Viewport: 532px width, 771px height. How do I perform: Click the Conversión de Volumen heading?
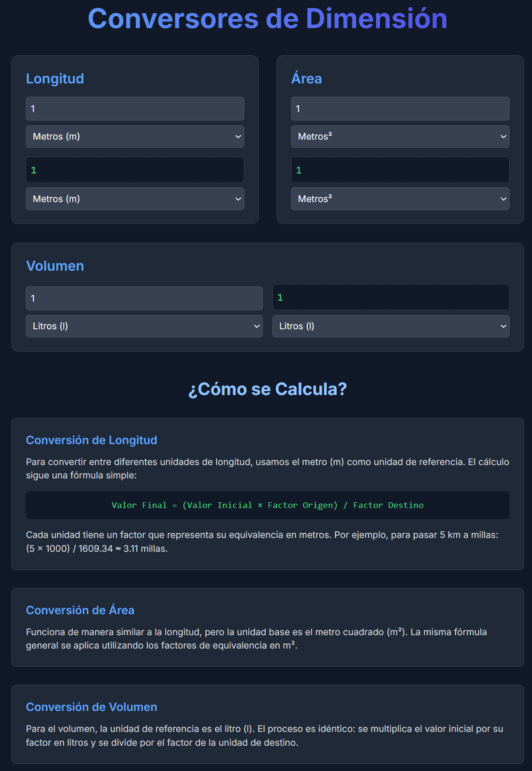tap(91, 707)
